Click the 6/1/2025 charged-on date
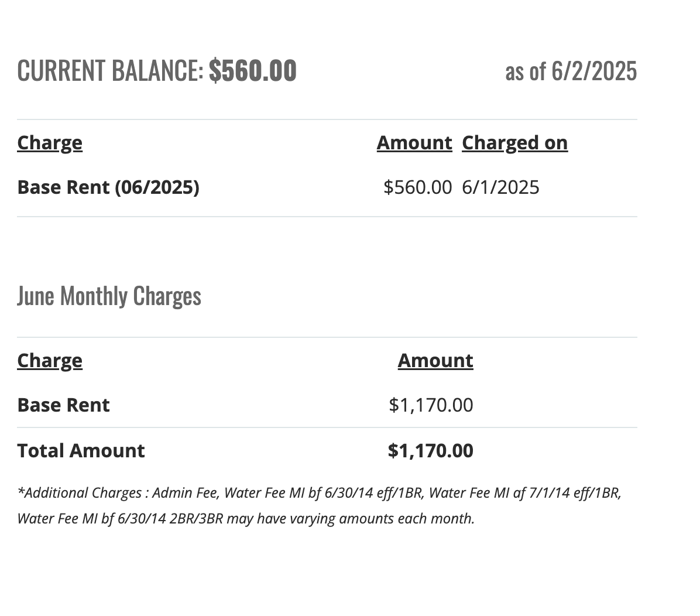Viewport: 700px width, 616px height. point(500,187)
